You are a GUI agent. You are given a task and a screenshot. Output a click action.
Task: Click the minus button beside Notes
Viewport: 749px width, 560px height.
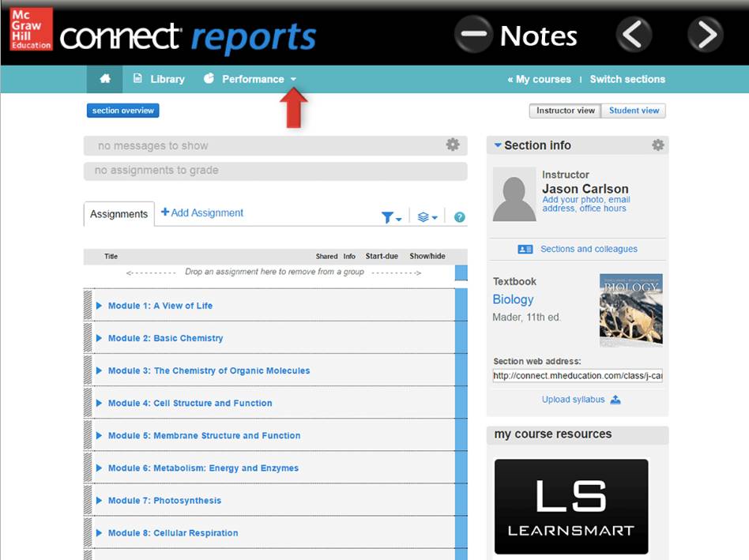coord(473,34)
